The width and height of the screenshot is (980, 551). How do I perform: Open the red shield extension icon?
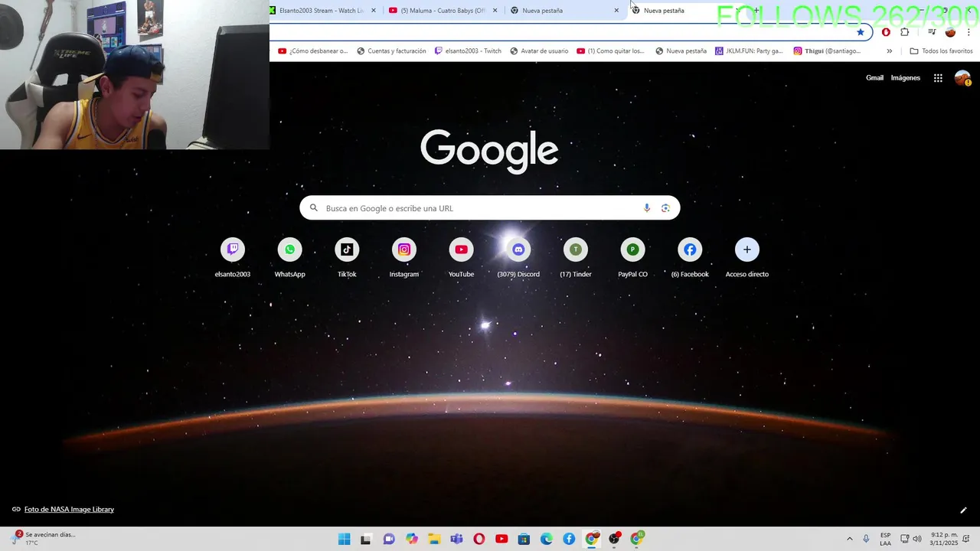click(886, 32)
